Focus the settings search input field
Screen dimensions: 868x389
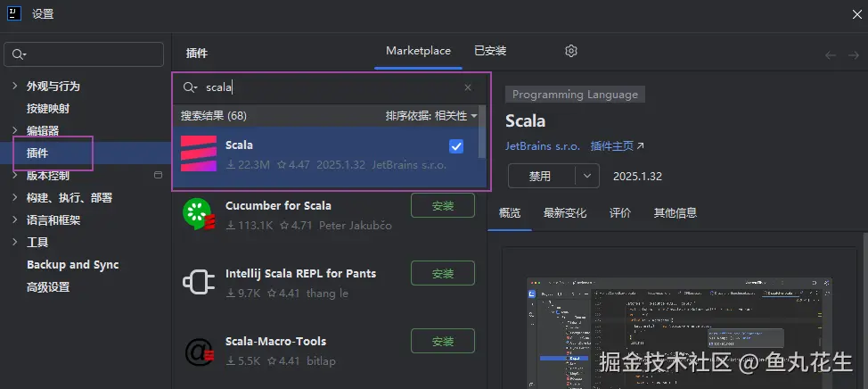coord(84,54)
